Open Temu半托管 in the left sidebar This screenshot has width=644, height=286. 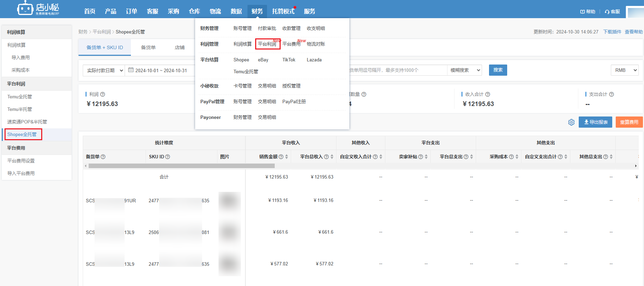tap(20, 109)
